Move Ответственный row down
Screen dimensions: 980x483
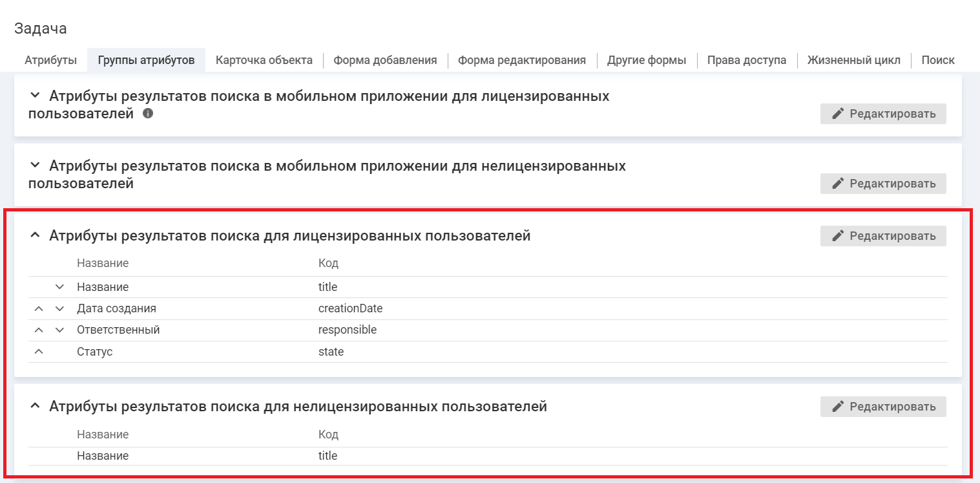coord(60,330)
